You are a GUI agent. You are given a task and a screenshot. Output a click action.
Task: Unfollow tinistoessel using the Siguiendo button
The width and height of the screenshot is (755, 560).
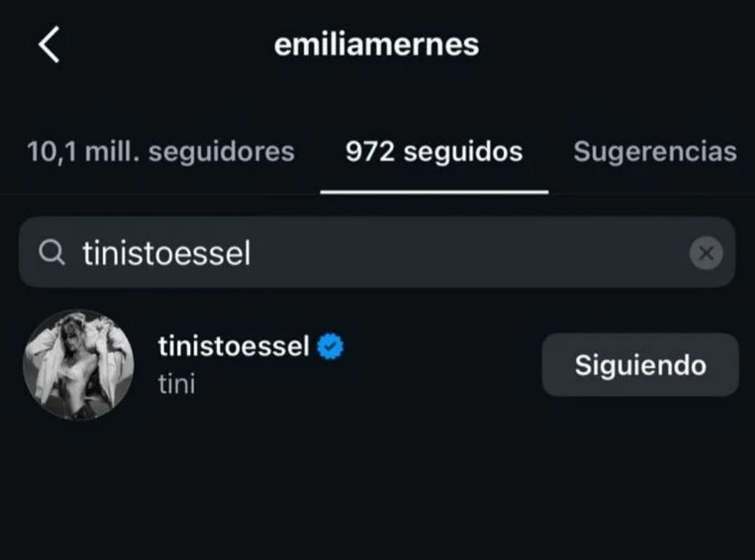pos(640,365)
